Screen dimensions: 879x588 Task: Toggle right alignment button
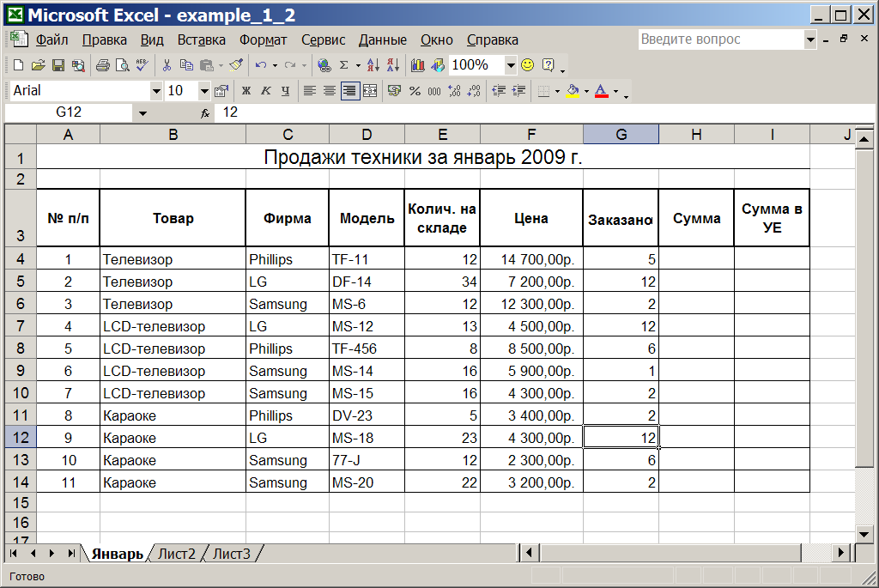(350, 91)
